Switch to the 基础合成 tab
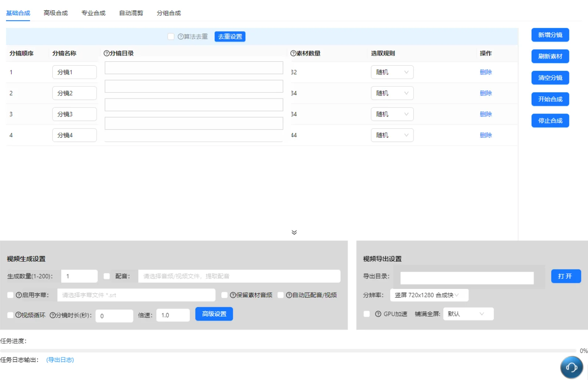Screen dimensions: 588x380 pos(18,13)
